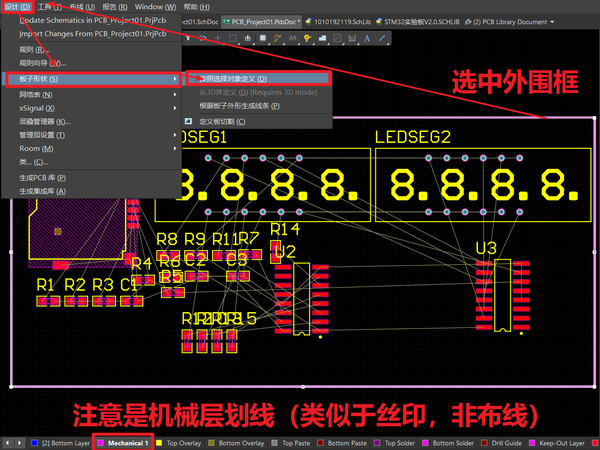Open 规则向导 rule wizard entry
The height and width of the screenshot is (450, 600).
[x=92, y=63]
